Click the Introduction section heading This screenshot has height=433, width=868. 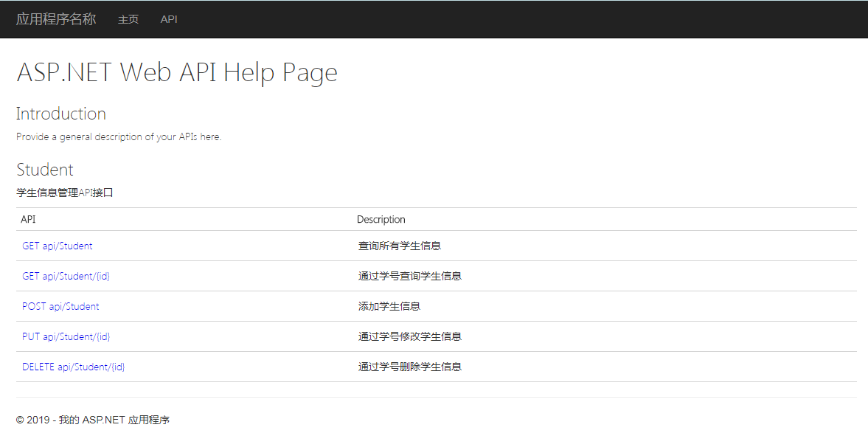pos(61,114)
